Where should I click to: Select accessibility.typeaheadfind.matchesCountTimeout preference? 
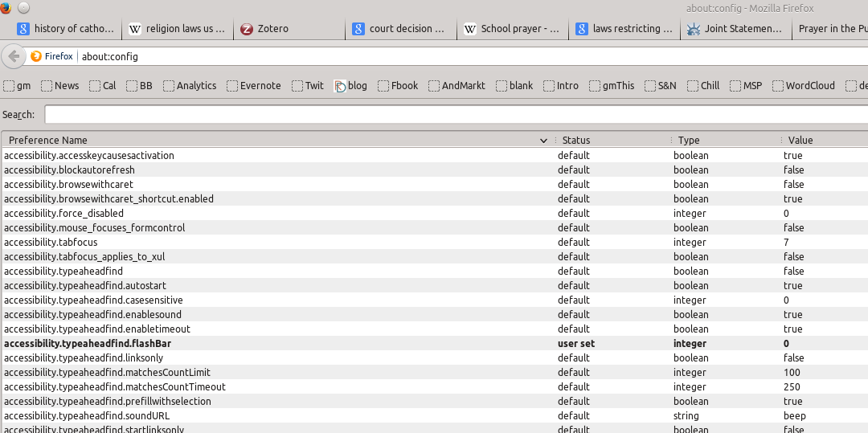click(435, 386)
